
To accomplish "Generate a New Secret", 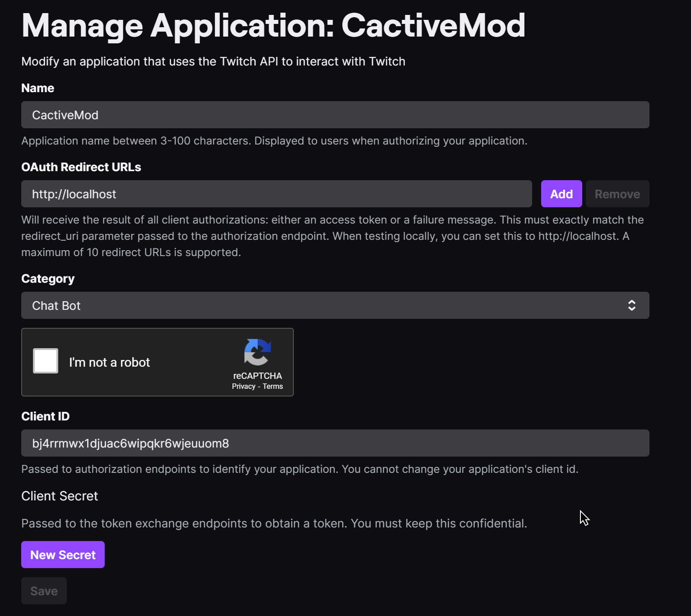I will (63, 555).
